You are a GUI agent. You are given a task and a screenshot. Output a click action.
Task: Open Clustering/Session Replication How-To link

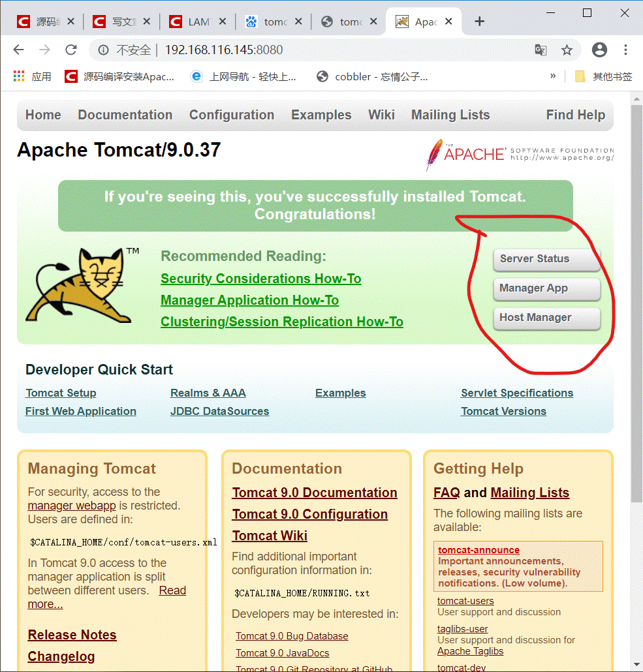[282, 322]
